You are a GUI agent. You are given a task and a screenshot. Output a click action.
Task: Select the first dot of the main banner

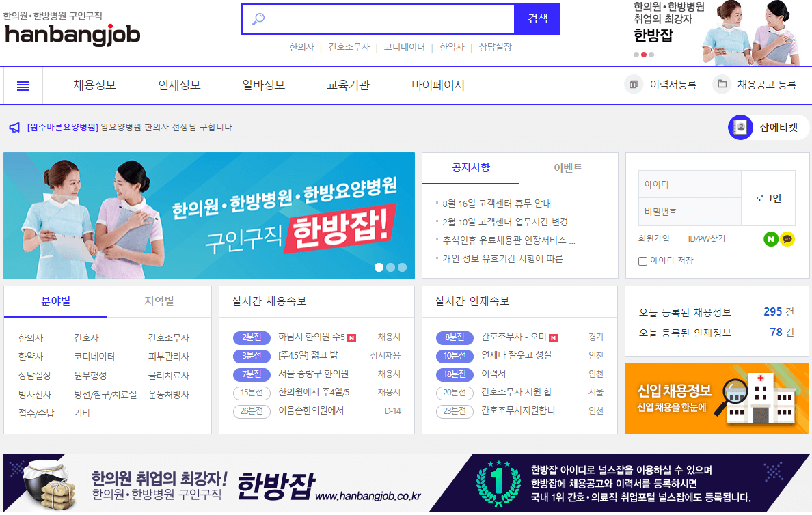point(379,267)
